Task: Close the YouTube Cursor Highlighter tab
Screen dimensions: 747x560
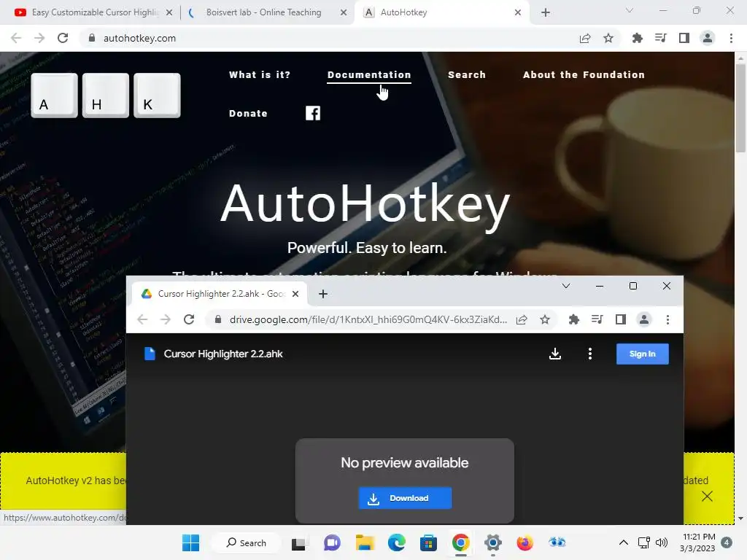Action: tap(169, 12)
